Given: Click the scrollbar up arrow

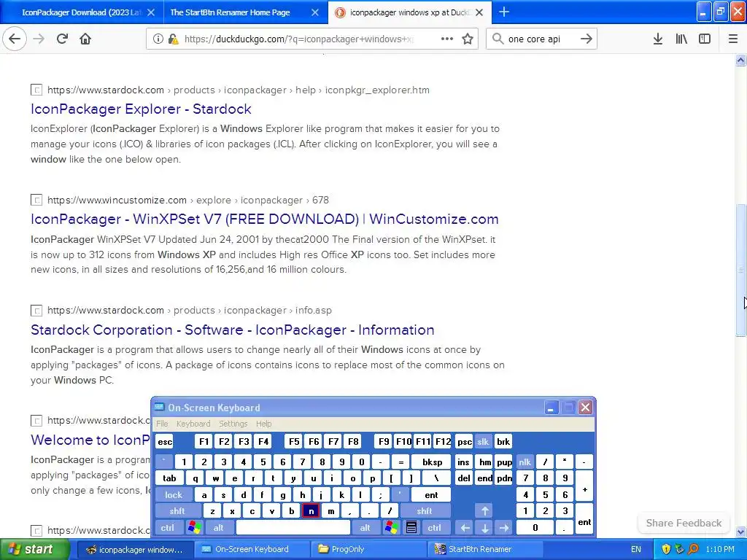Looking at the screenshot, I should pyautogui.click(x=740, y=60).
